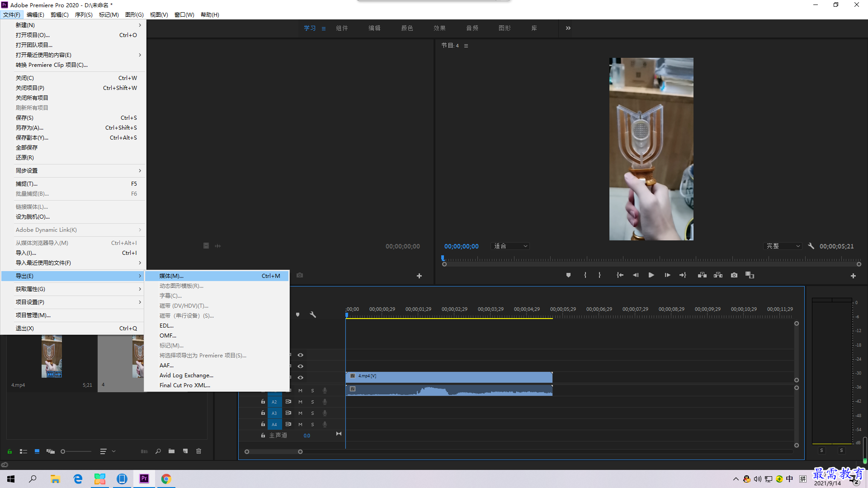The width and height of the screenshot is (868, 488).
Task: Expand the workspace overflow chevron
Action: 568,28
